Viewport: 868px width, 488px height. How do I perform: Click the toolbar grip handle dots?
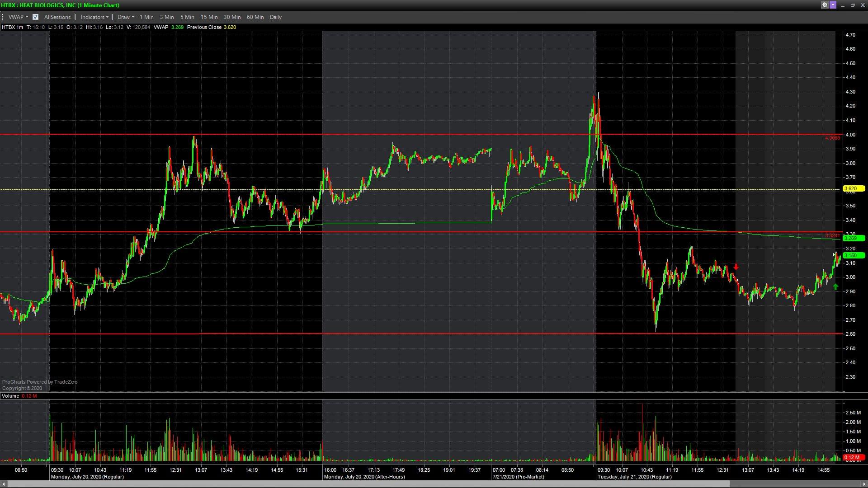click(3, 17)
